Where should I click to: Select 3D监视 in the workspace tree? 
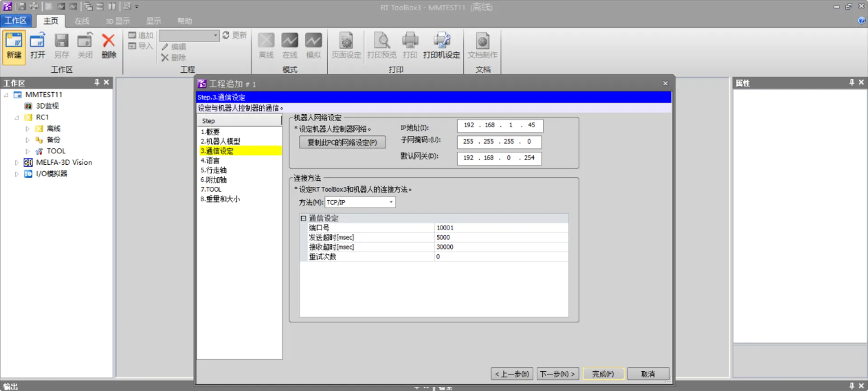click(47, 106)
